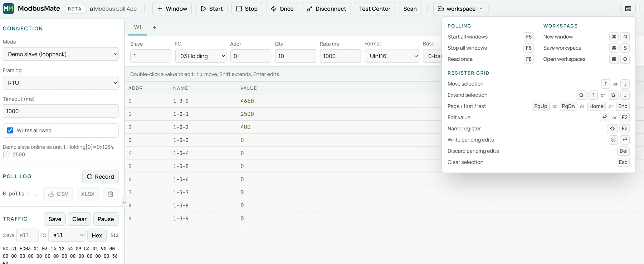Image resolution: width=644 pixels, height=264 pixels.
Task: Expand the workspace menu
Action: pyautogui.click(x=460, y=9)
